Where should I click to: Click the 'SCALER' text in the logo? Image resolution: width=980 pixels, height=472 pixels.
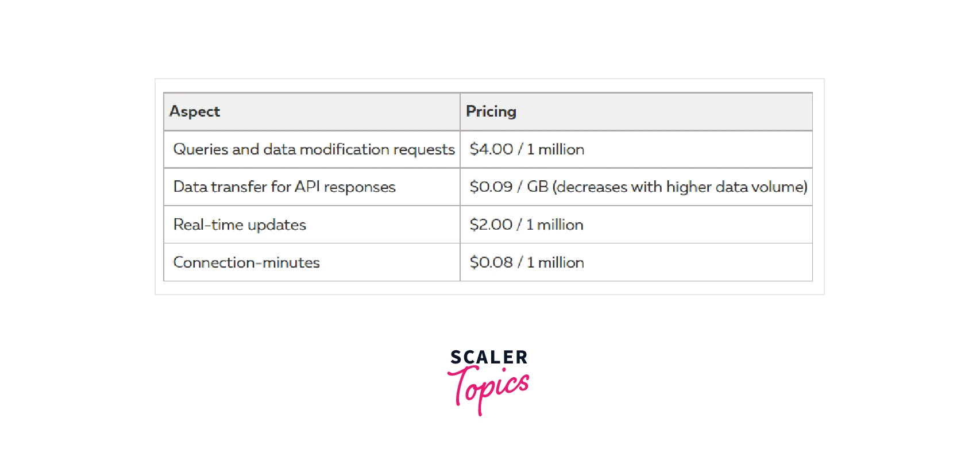(x=489, y=357)
